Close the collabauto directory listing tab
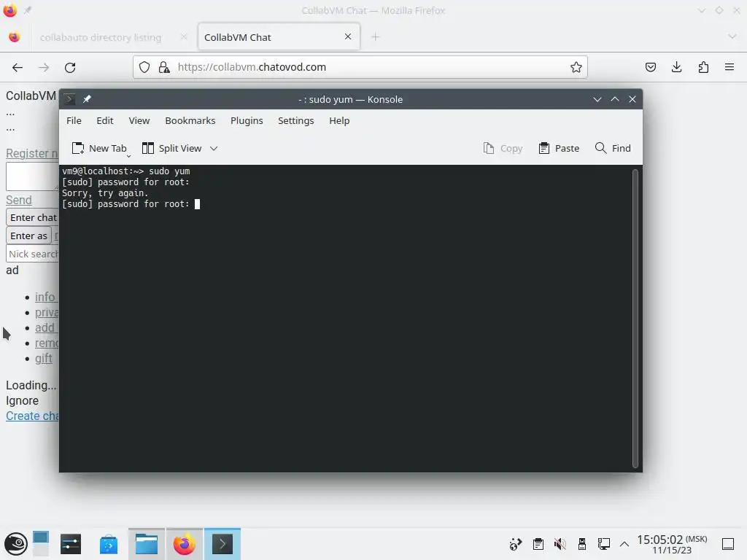Screen dimensions: 747x560 coord(184,36)
